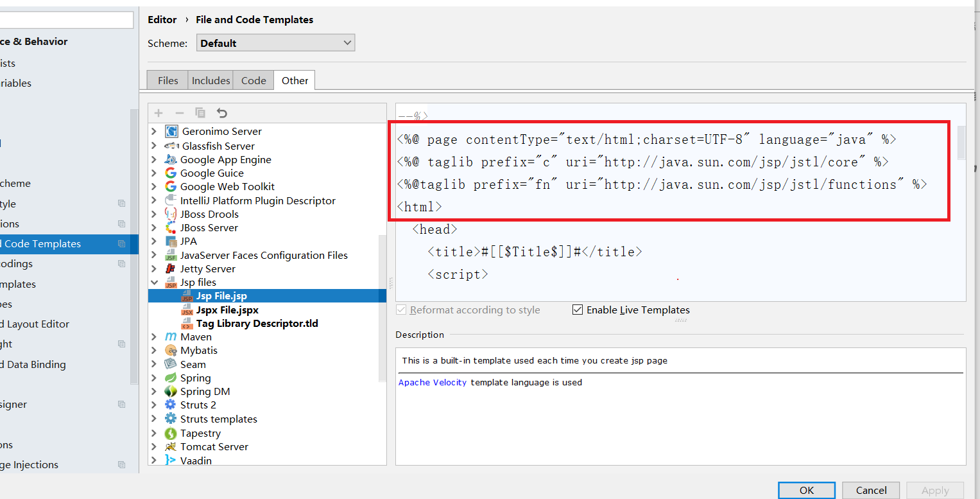Select the JBoss Drools icon
The height and width of the screenshot is (499, 980).
coord(171,214)
